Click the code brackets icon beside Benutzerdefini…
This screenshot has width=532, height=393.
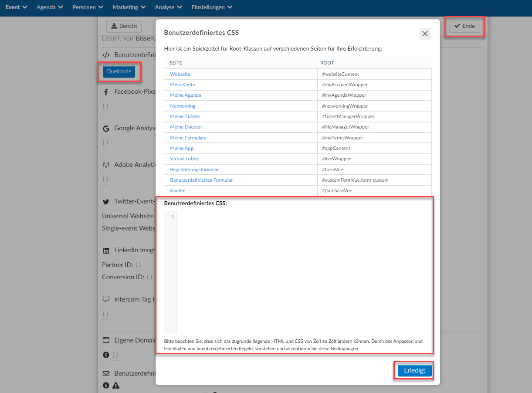coord(106,55)
